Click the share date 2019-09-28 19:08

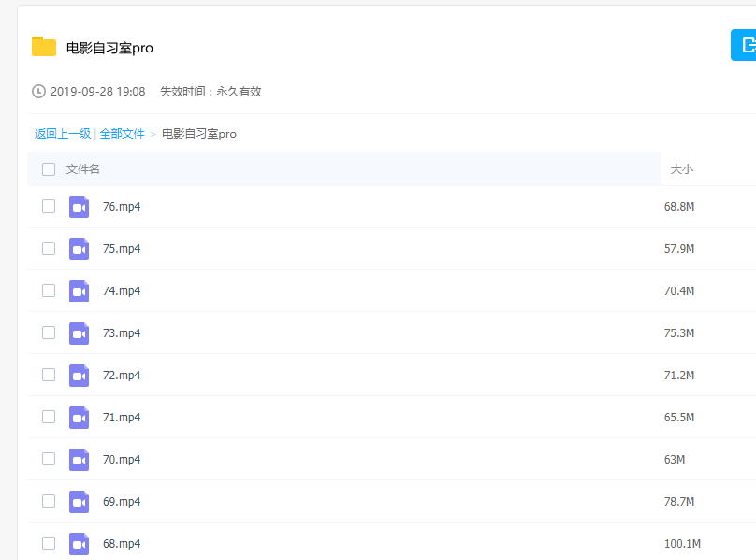pyautogui.click(x=98, y=91)
